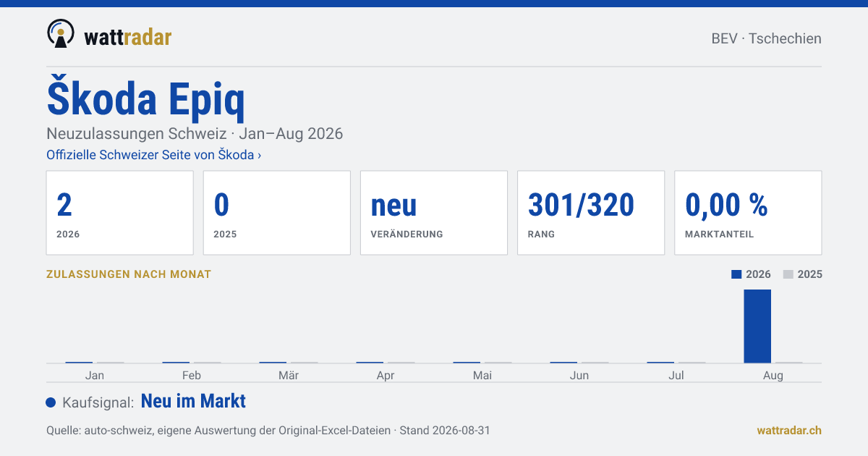The width and height of the screenshot is (868, 456).
Task: Click the tall blue August 2026 bar
Action: pos(757,326)
